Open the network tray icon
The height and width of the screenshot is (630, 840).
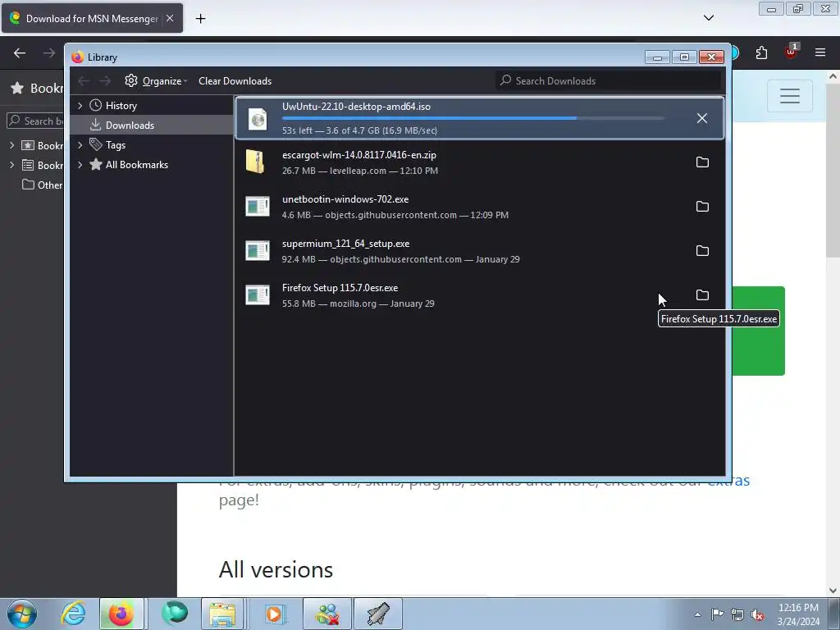[737, 614]
